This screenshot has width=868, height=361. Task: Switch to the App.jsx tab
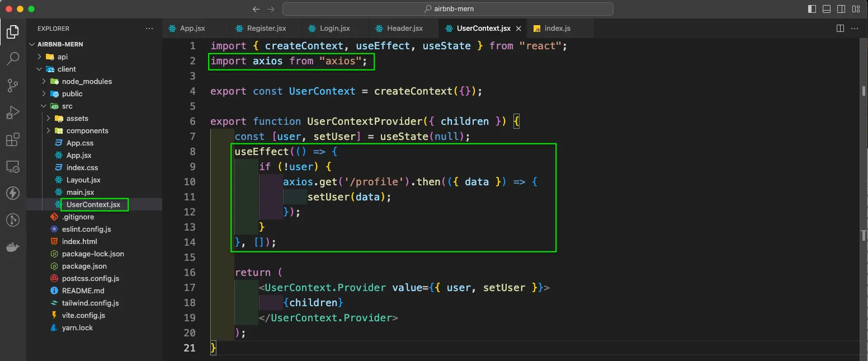pos(196,28)
